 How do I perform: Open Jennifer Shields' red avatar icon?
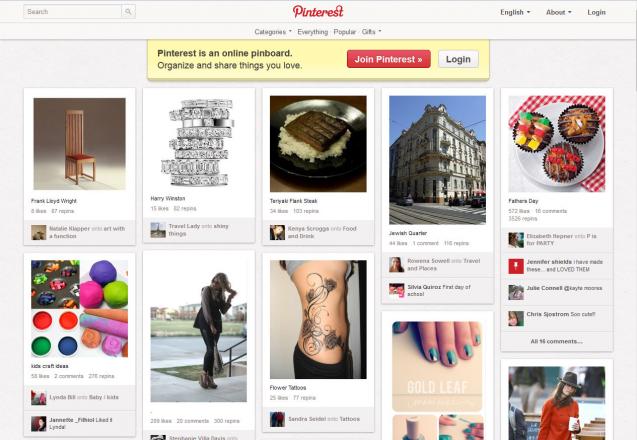click(516, 266)
